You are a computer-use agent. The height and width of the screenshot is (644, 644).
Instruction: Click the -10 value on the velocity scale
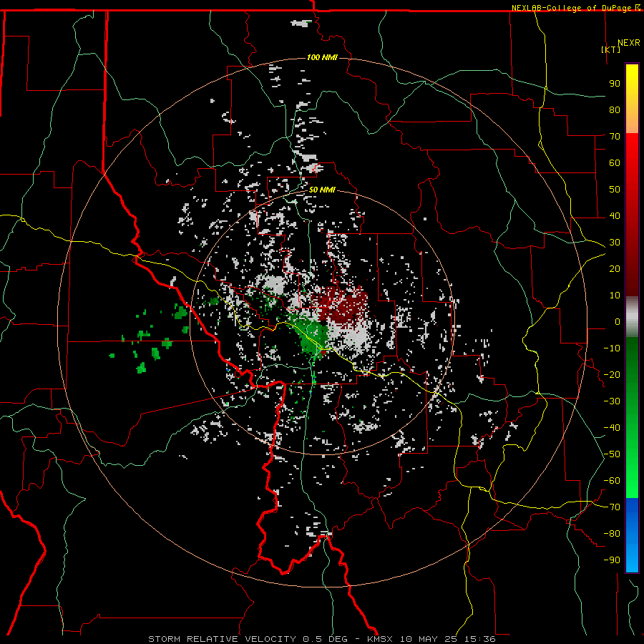[x=612, y=348]
